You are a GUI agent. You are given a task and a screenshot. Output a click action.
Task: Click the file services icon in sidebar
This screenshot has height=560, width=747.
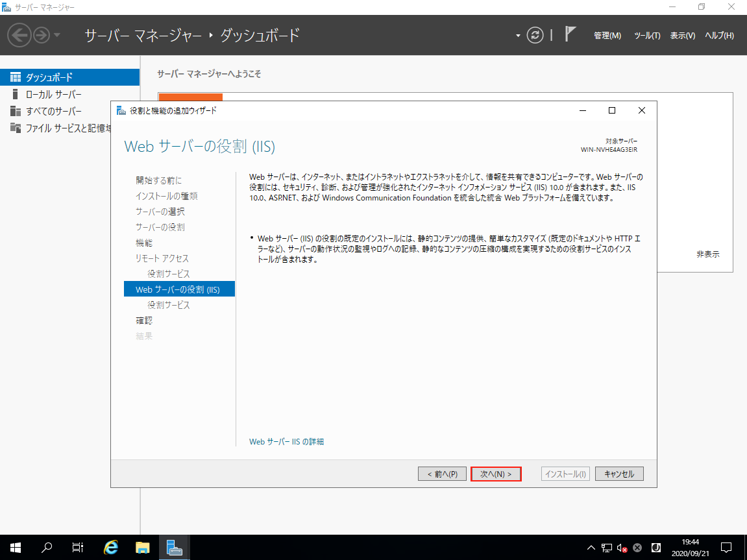click(15, 128)
